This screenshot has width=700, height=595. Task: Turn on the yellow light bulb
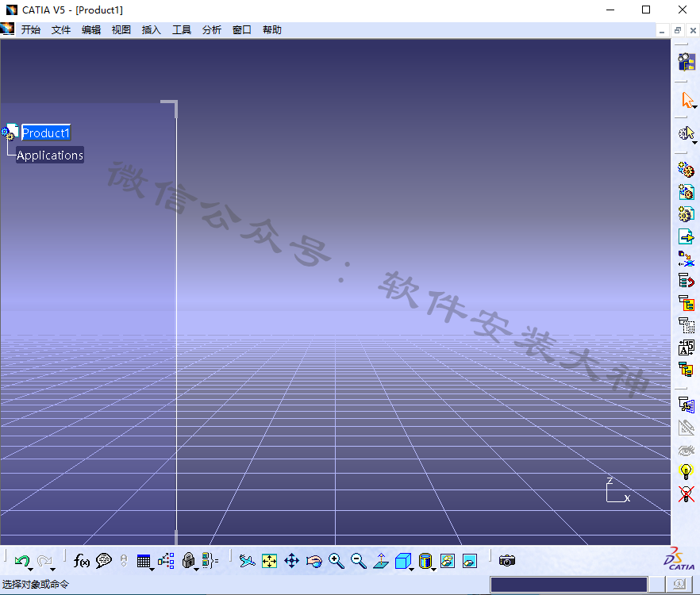pos(686,471)
